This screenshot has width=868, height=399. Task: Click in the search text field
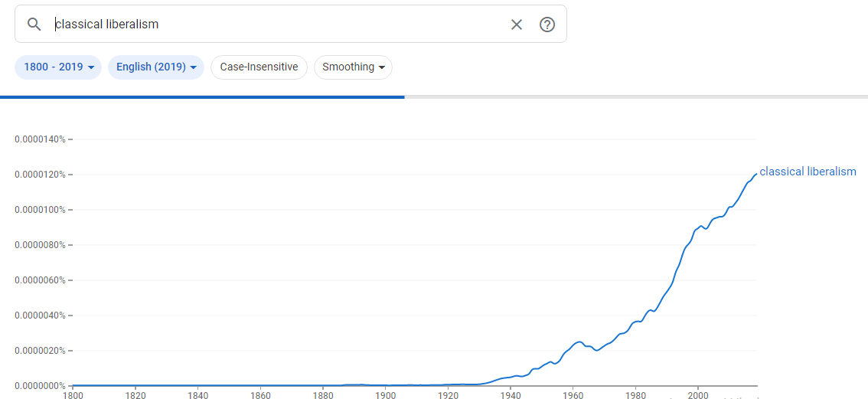[x=276, y=25]
